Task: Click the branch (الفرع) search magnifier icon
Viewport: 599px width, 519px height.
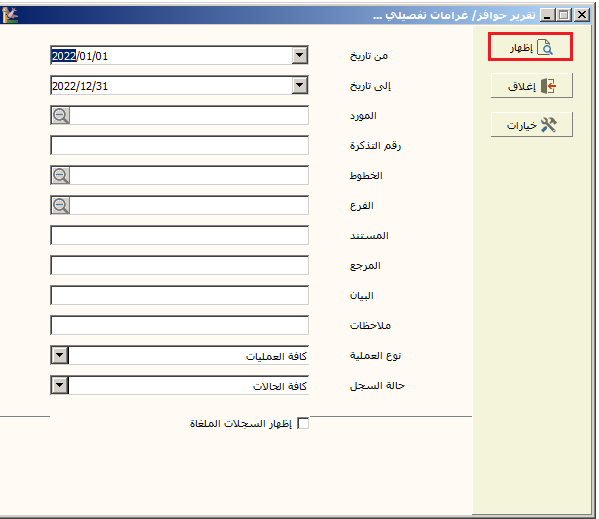Action: (x=60, y=205)
